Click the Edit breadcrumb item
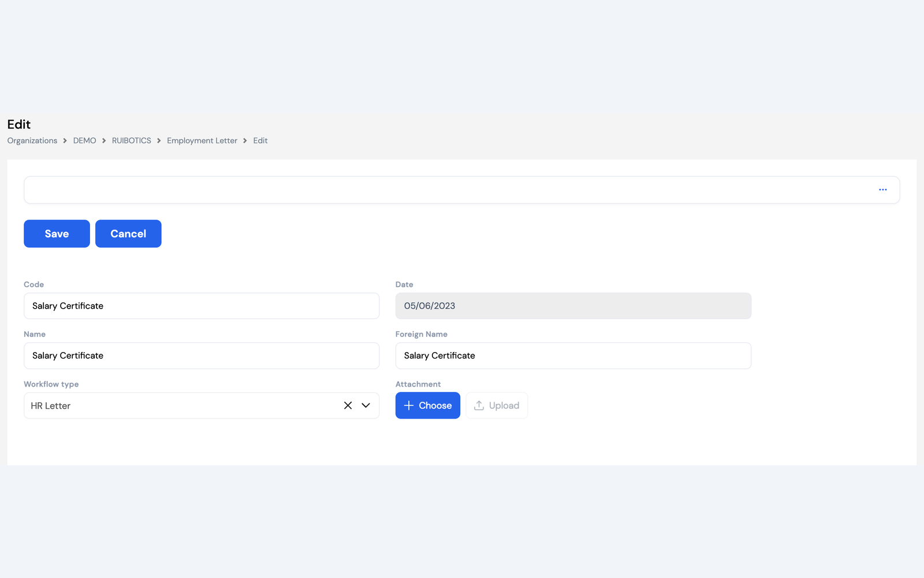This screenshot has height=578, width=924. pyautogui.click(x=260, y=140)
